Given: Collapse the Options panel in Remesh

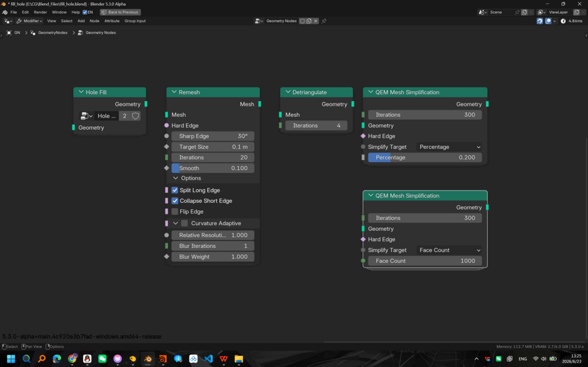Looking at the screenshot, I should click(176, 178).
